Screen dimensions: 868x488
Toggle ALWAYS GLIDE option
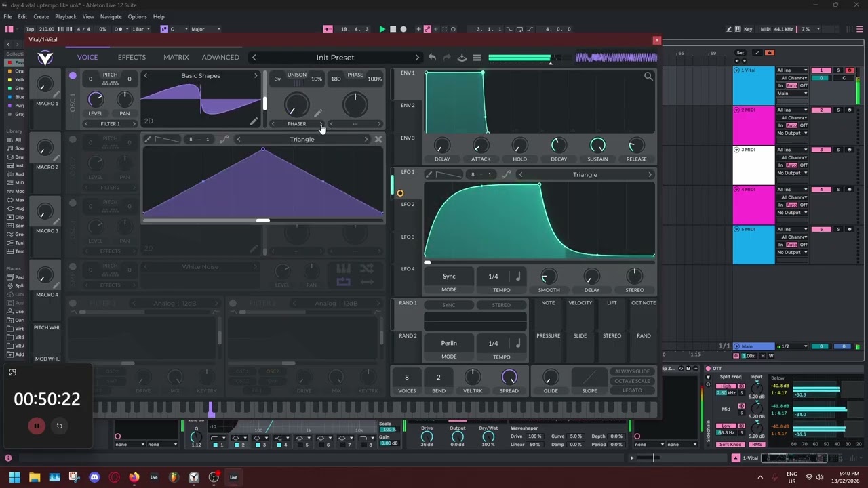point(632,371)
